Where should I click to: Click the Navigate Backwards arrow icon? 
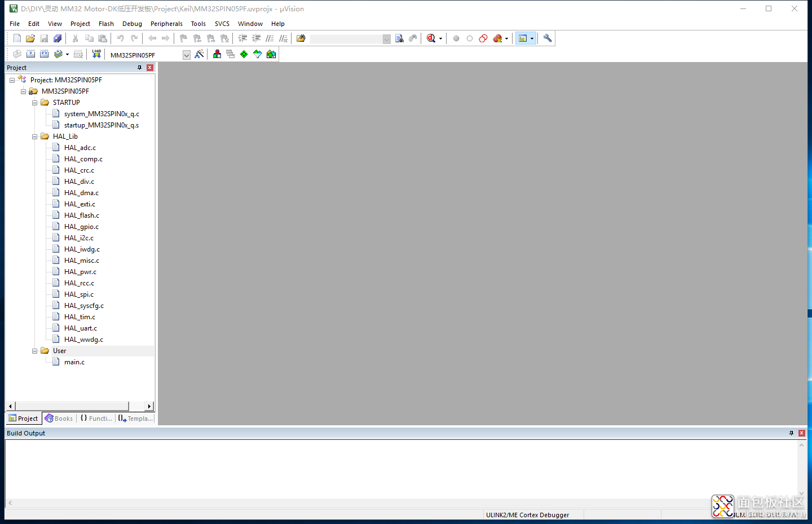(152, 38)
